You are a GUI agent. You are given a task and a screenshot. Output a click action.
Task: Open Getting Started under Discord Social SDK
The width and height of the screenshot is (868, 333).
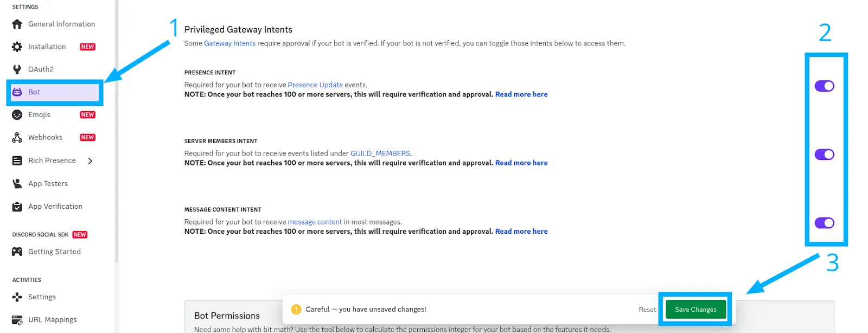pyautogui.click(x=54, y=252)
